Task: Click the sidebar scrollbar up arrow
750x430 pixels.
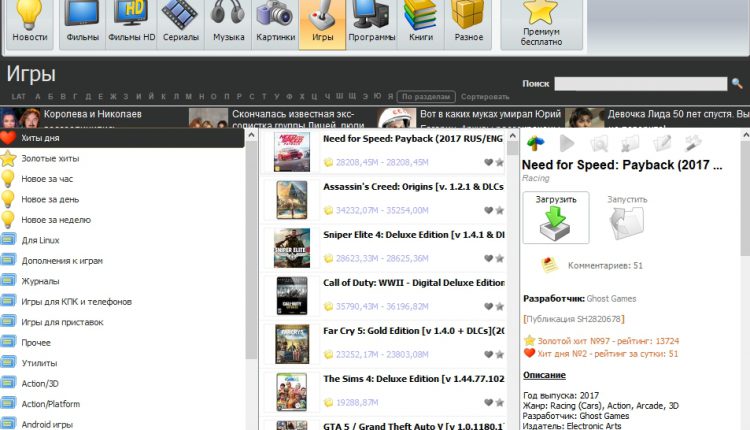Action: (x=251, y=136)
